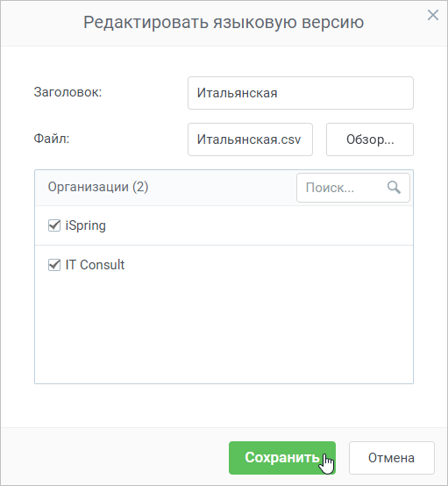This screenshot has width=448, height=486.
Task: Focus the Заголовок field containing Итальянская
Action: coord(301,93)
